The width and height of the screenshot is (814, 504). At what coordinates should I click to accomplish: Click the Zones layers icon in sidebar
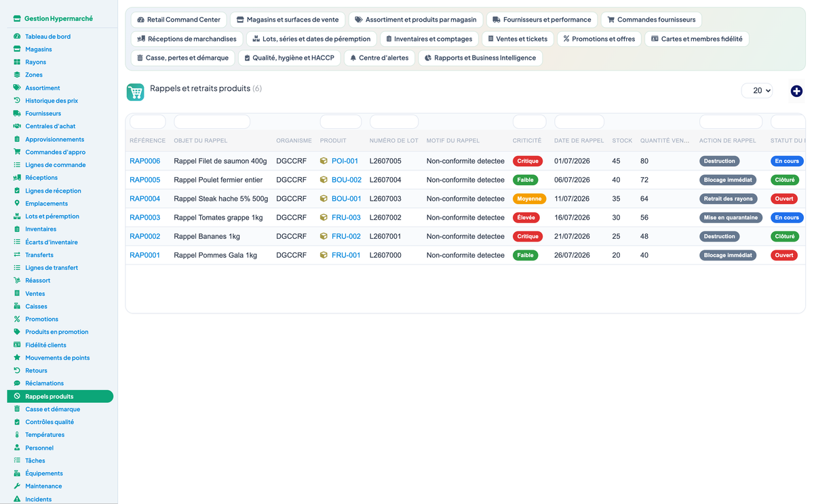17,75
